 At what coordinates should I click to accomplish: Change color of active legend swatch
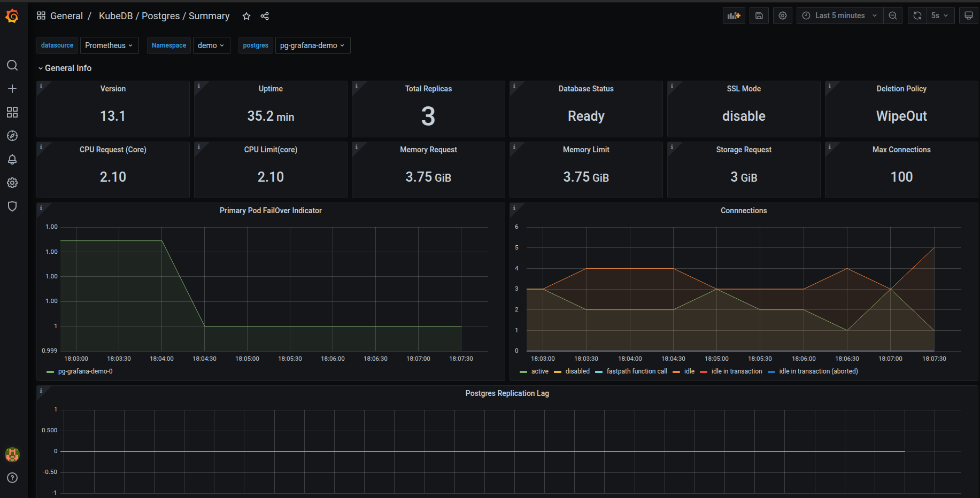click(x=523, y=372)
